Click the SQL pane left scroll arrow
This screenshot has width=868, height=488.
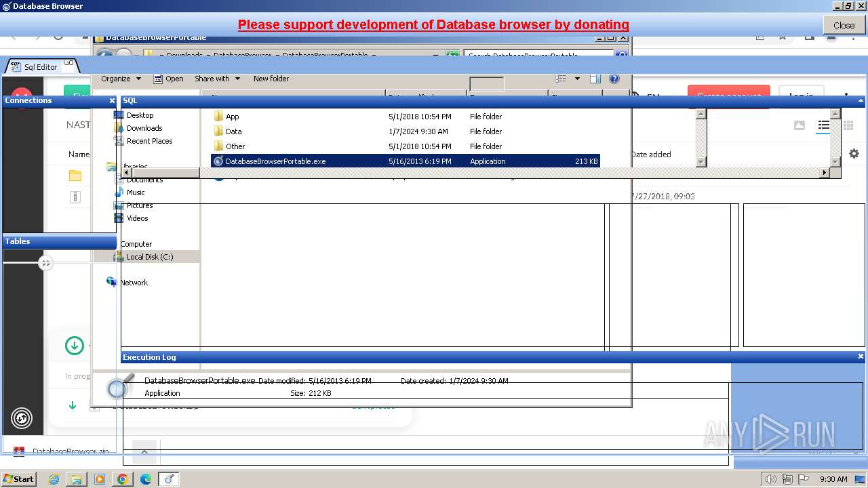[126, 173]
